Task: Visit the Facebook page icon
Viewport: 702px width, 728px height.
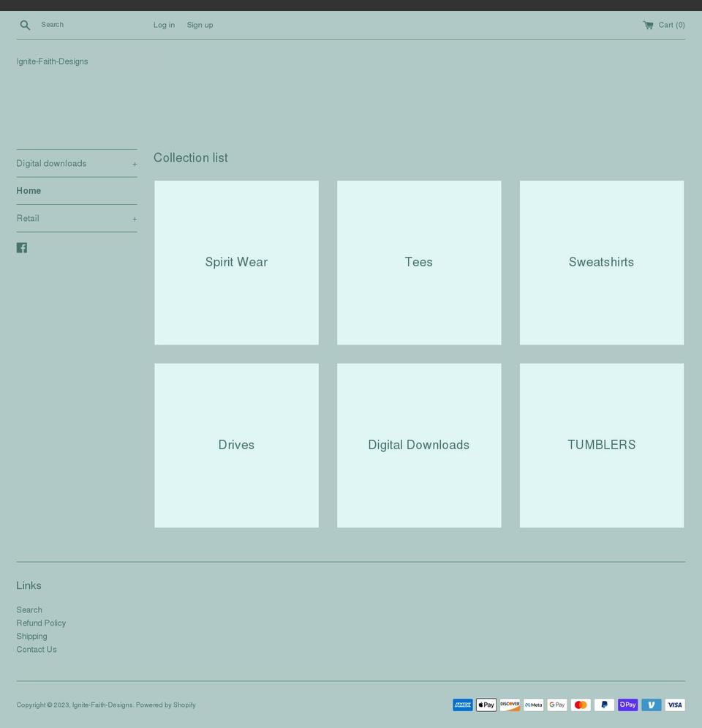Action: (x=22, y=247)
